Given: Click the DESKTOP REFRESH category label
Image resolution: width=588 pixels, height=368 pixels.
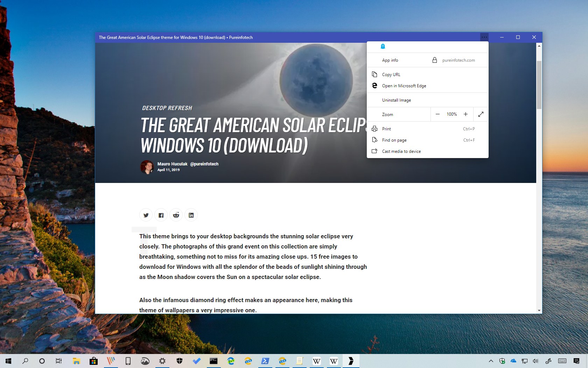Looking at the screenshot, I should [x=167, y=108].
